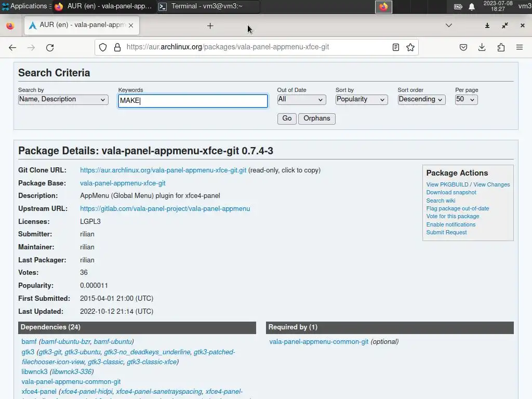Open the libwnck3-336 provider link
532x399 pixels.
[x=72, y=372]
